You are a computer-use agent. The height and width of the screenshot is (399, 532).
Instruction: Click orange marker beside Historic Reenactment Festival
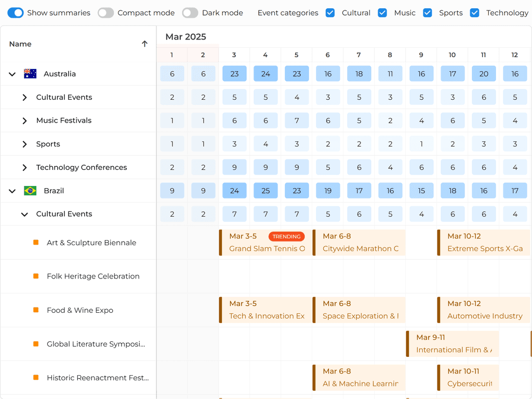tap(36, 378)
